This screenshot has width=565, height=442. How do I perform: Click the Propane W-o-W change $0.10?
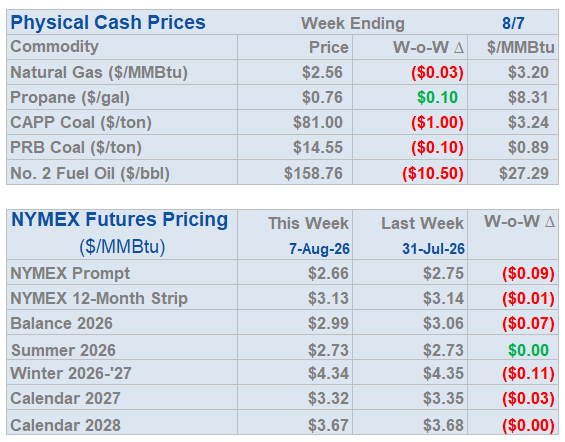pos(437,97)
